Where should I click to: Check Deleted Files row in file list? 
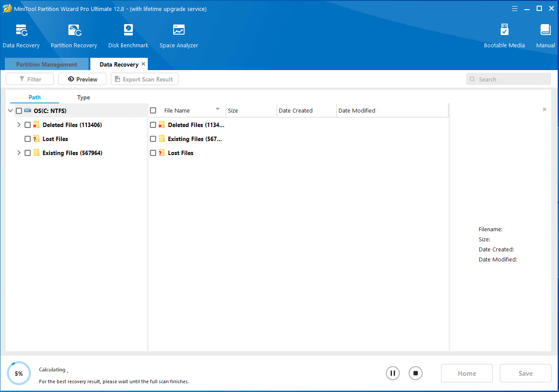point(153,125)
